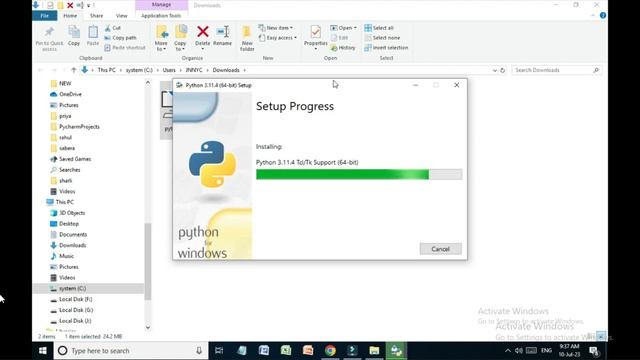
Task: Click Select none in ribbon
Action: [382, 38]
